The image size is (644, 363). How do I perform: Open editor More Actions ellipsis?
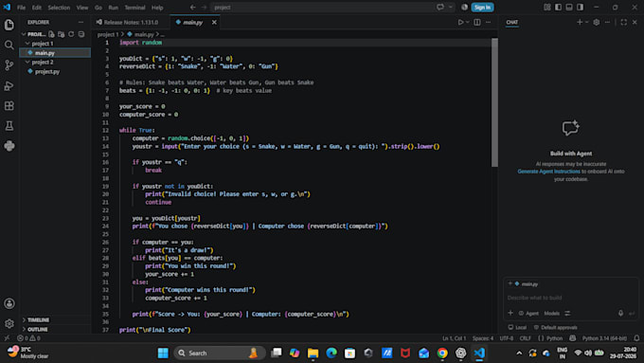488,22
